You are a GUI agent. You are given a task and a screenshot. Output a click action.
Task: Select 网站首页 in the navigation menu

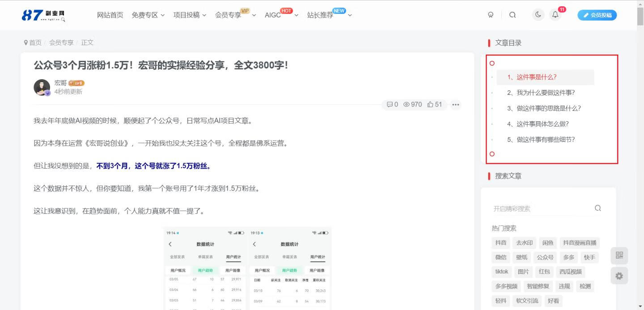(110, 15)
